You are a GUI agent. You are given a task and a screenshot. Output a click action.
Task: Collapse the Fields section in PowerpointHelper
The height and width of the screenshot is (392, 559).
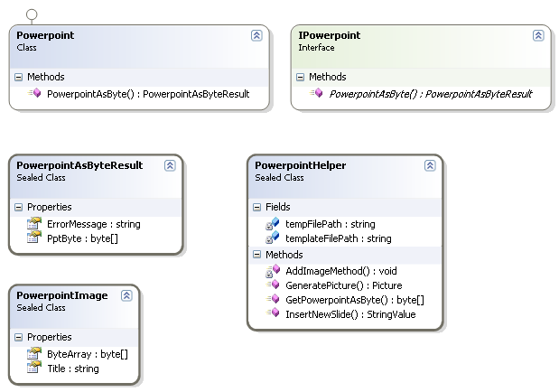[256, 208]
